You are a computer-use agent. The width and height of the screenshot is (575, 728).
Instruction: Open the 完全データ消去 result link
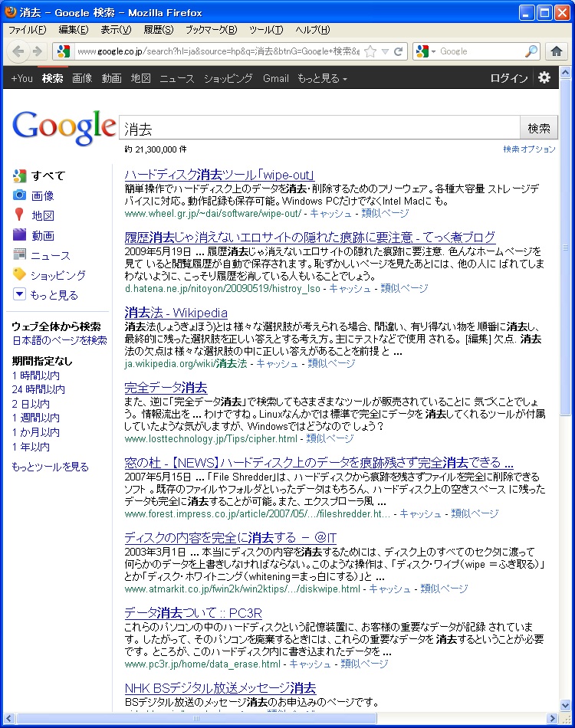click(x=166, y=387)
